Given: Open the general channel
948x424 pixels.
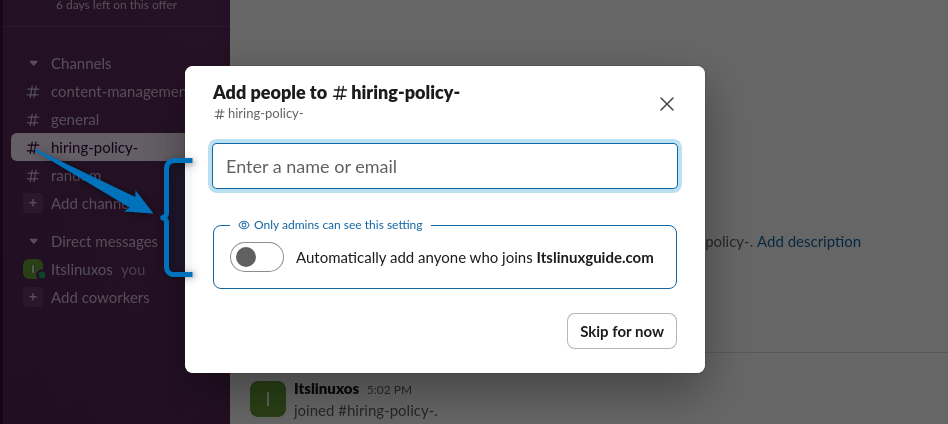Looking at the screenshot, I should click(x=75, y=120).
